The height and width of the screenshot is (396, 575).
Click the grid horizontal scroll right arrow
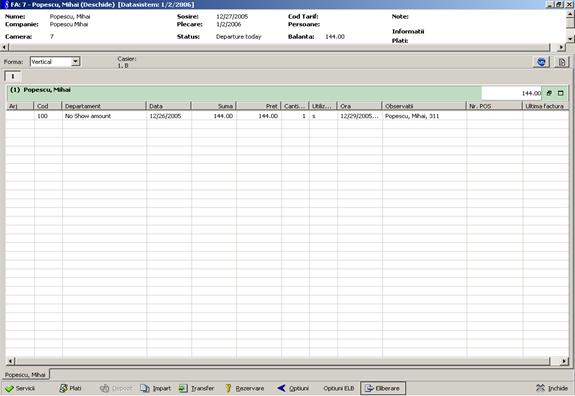click(564, 362)
